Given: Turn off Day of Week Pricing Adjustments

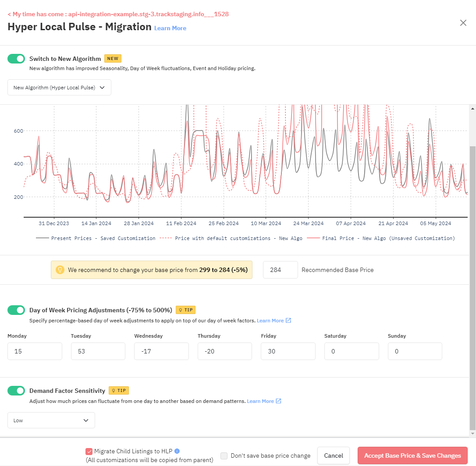Looking at the screenshot, I should [16, 310].
